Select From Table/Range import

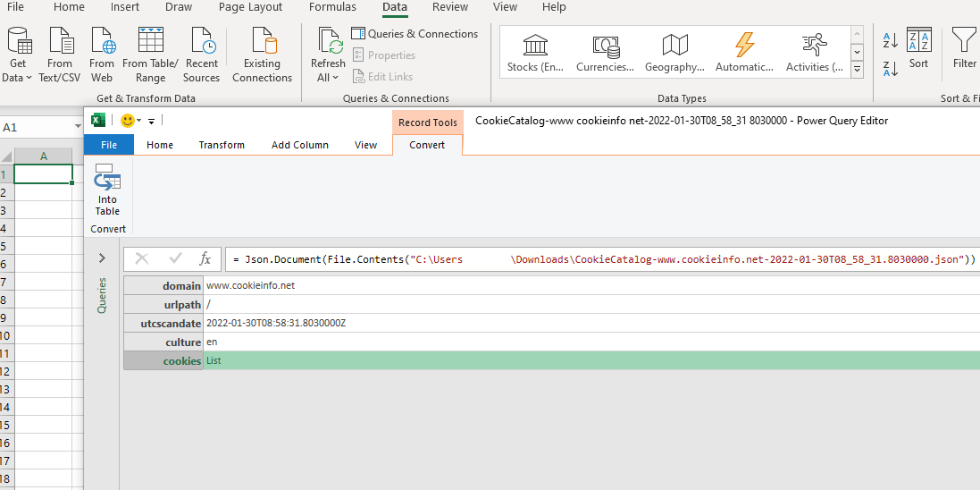(150, 55)
